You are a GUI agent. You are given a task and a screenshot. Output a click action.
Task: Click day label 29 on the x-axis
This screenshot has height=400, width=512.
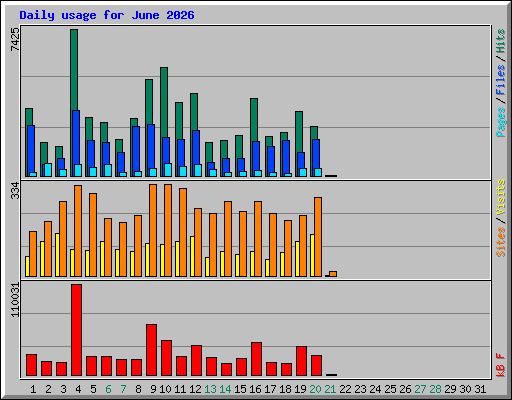pos(450,389)
